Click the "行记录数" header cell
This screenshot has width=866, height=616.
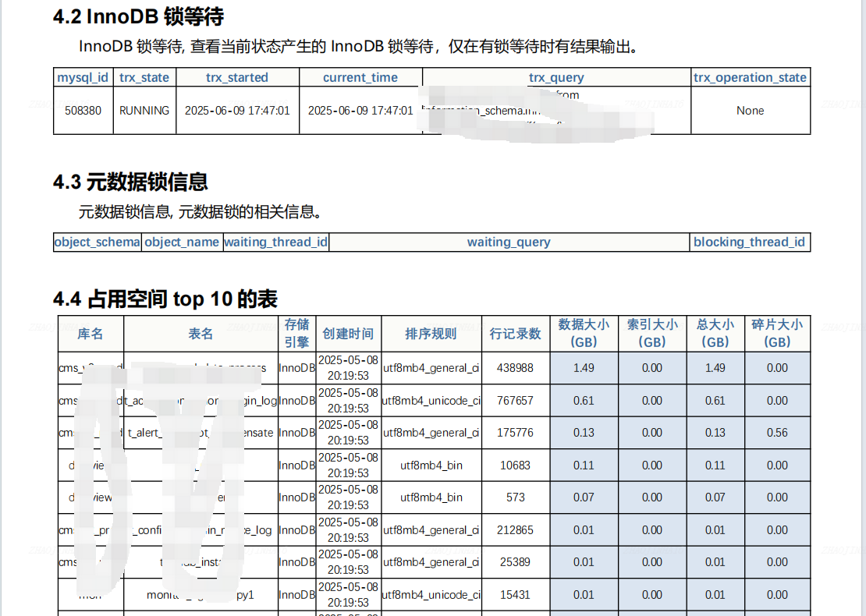pos(515,334)
